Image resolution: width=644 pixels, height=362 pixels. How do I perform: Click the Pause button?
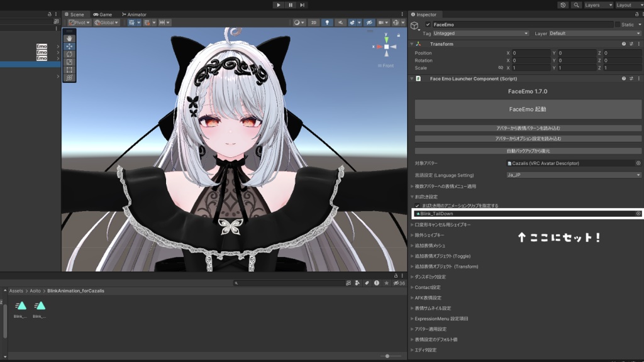tap(291, 5)
